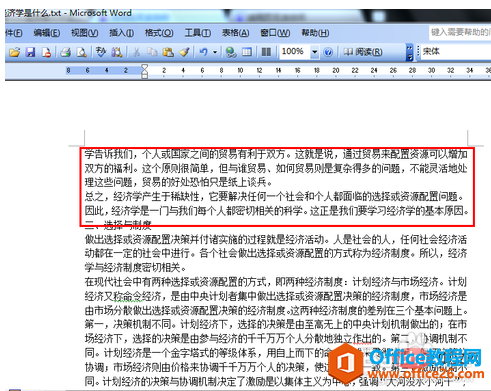The height and width of the screenshot is (391, 491).
Task: Click the Cut scissors icon
Action: point(136,52)
